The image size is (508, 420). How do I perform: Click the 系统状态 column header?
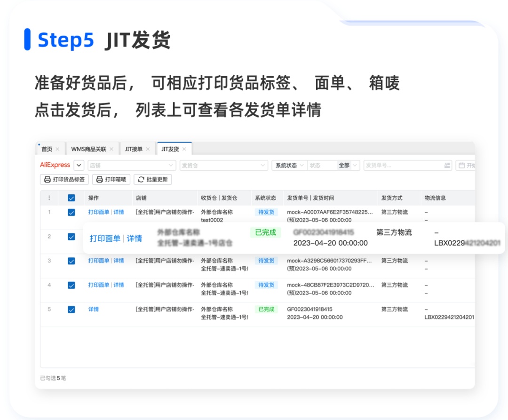click(x=266, y=198)
